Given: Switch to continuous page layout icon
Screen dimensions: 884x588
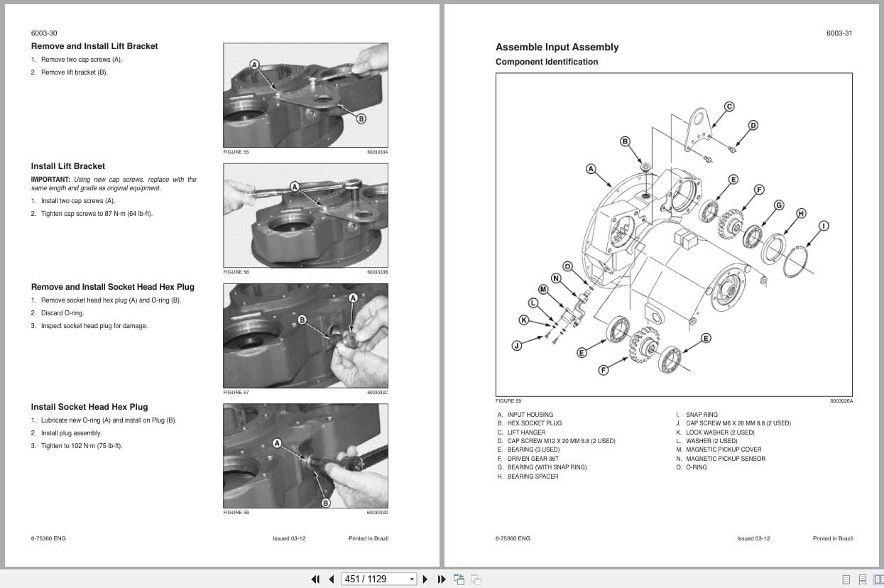Looking at the screenshot, I should 863,579.
